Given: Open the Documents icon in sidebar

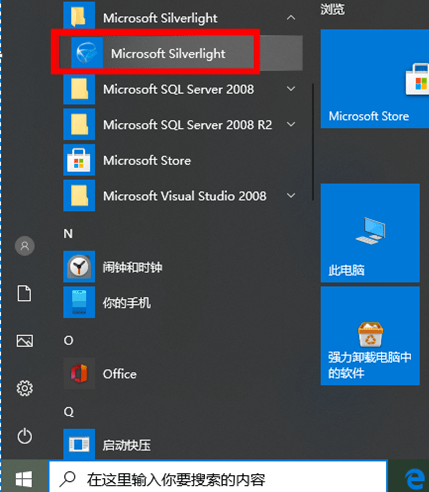Looking at the screenshot, I should point(25,293).
